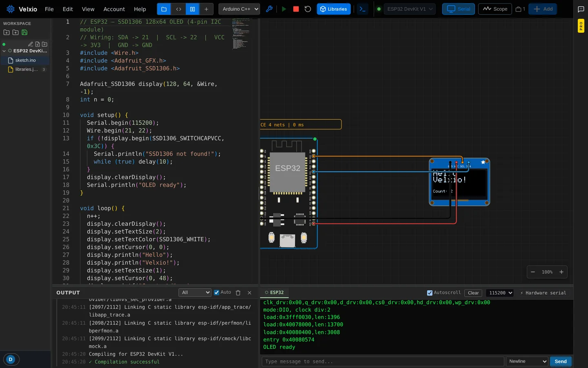
Task: Select the ESP32 serial monitor tab
Action: (x=274, y=292)
